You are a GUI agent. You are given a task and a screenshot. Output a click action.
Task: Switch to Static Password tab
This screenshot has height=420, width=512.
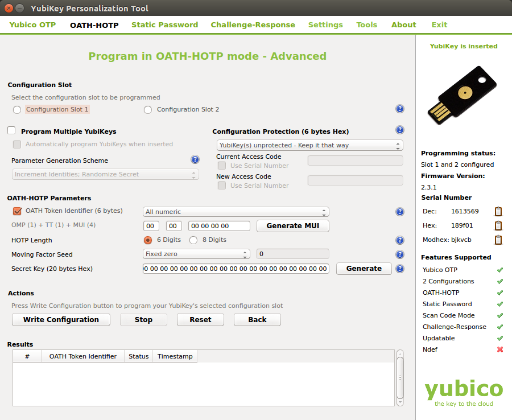(165, 25)
